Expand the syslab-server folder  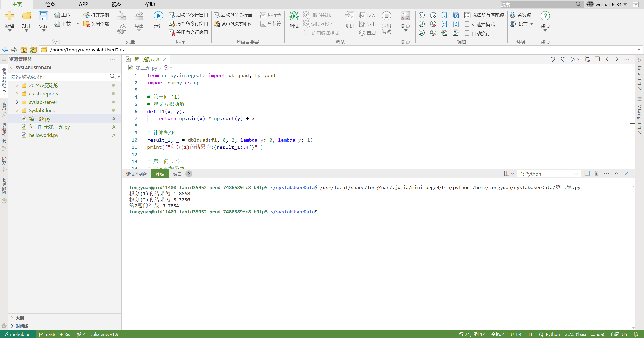(17, 102)
